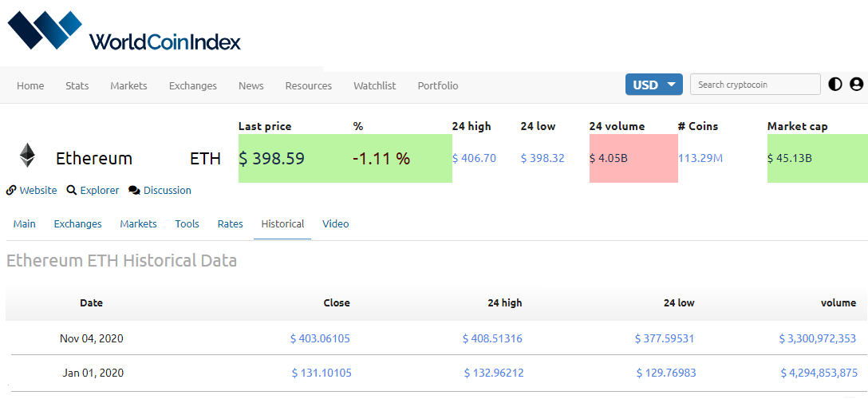Open the user account icon
The image size is (868, 399).
click(x=856, y=84)
